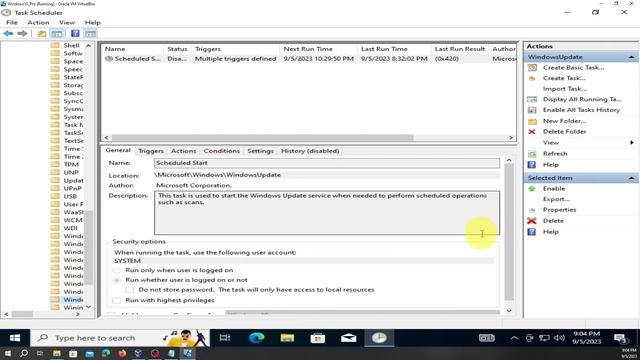Open the History (disabled) tab
The height and width of the screenshot is (360, 640).
pyautogui.click(x=310, y=151)
